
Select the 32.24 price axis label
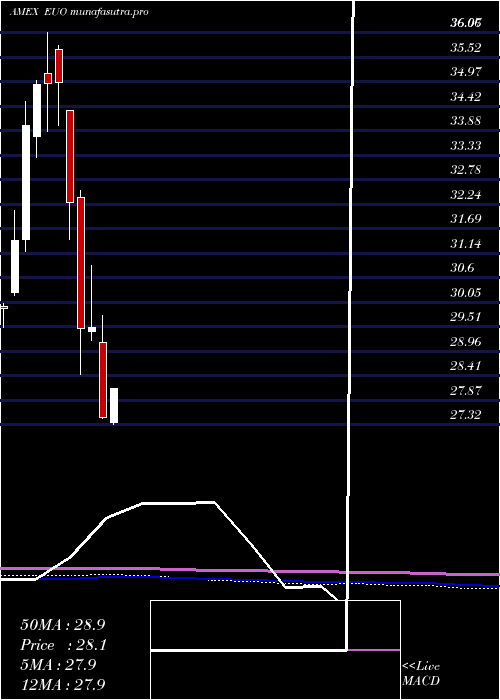(466, 195)
